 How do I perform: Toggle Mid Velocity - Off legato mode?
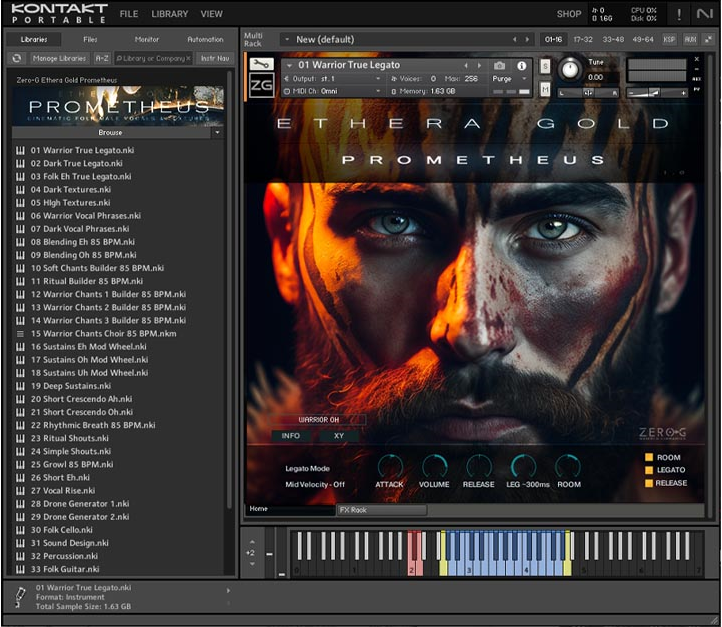point(315,484)
